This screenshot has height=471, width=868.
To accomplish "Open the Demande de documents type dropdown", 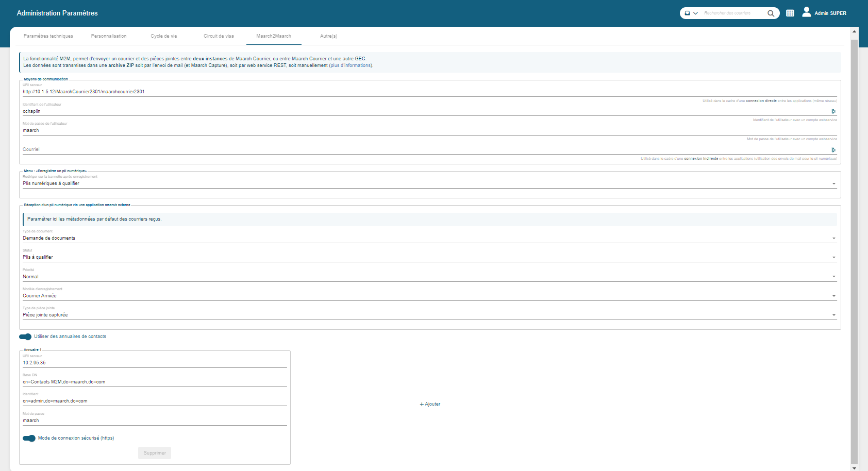I will coord(833,239).
